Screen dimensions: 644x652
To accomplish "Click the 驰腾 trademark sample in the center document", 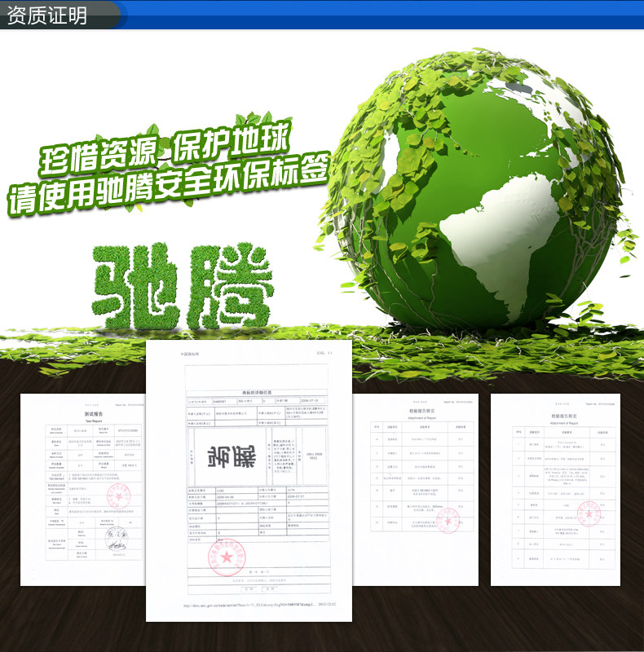I will (232, 456).
